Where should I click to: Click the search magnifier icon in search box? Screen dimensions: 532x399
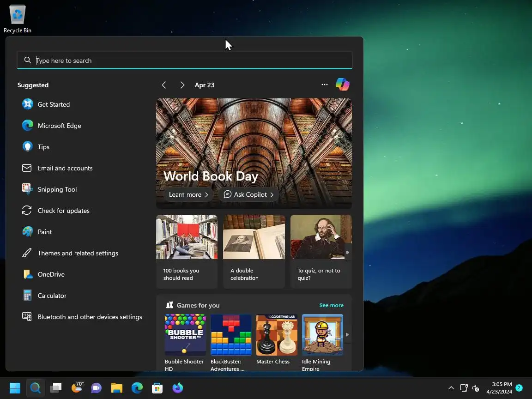[28, 60]
